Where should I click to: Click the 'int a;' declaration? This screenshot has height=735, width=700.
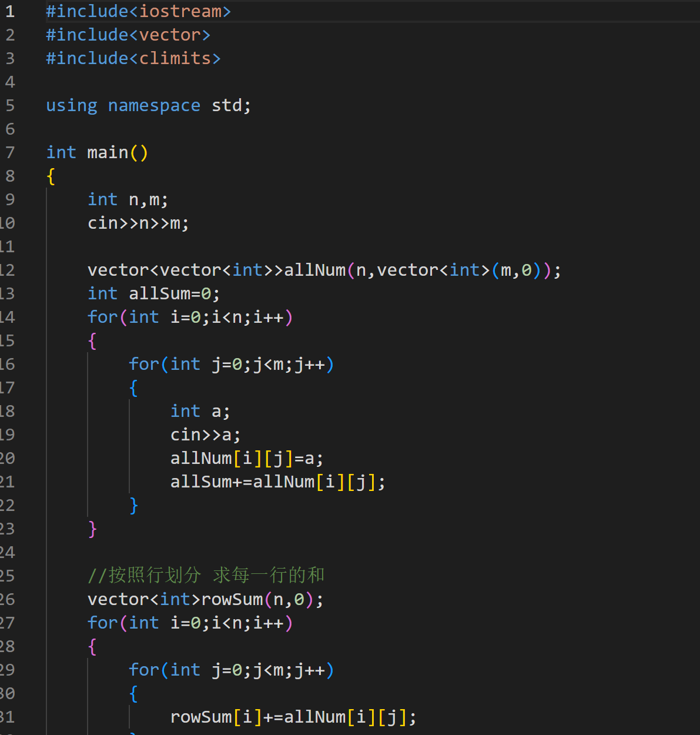pos(200,411)
